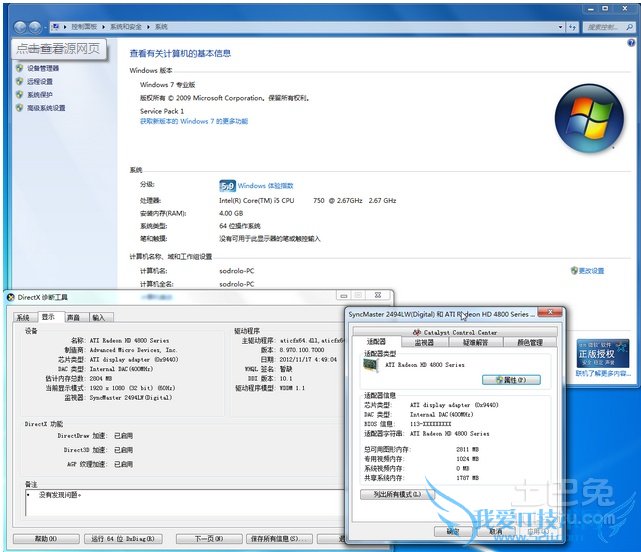
Task: Click the shield icon beside 设备管理器
Action: [19, 68]
